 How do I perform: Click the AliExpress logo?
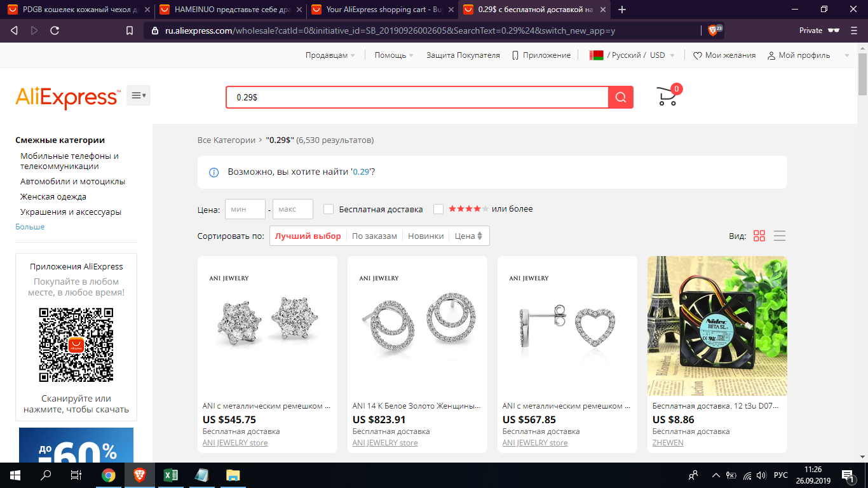pyautogui.click(x=67, y=97)
